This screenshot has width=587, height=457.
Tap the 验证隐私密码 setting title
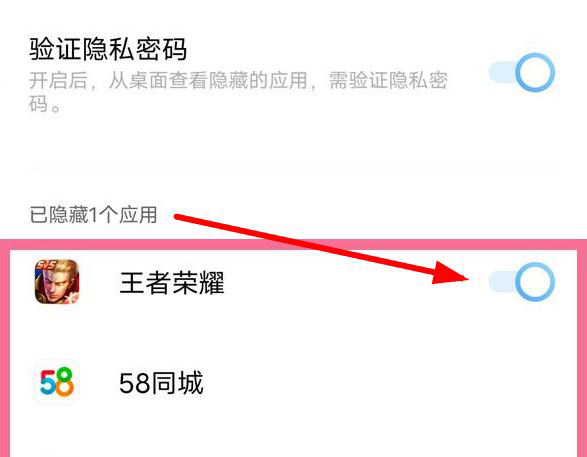tap(108, 49)
